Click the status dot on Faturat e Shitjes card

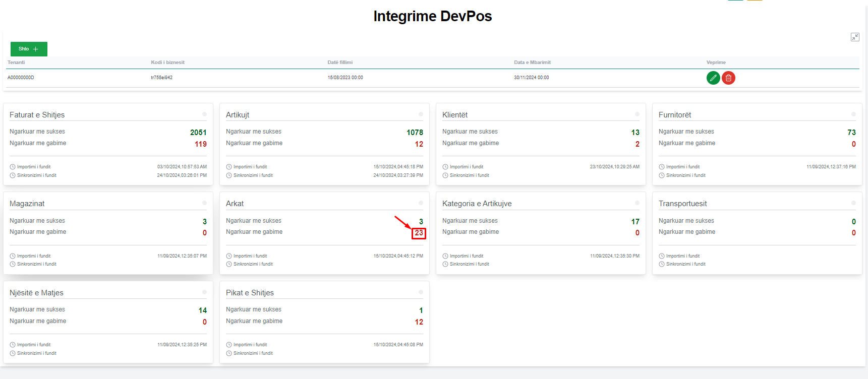(x=204, y=114)
